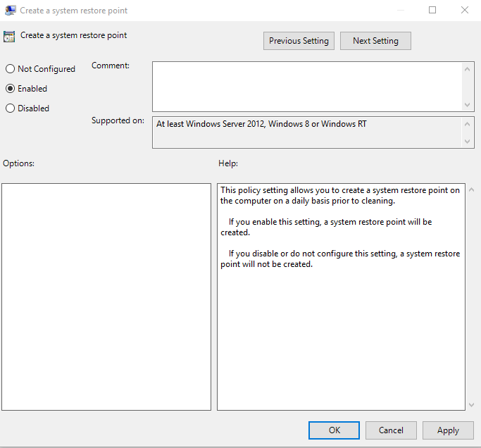The height and width of the screenshot is (448, 481).
Task: Click the Help pane scroll down arrow
Action: 471,405
